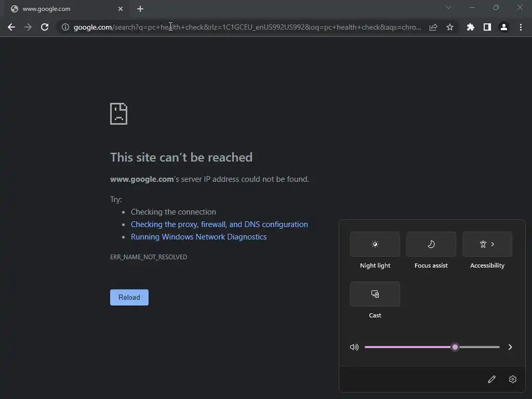Bookmark this tab with the star icon
This screenshot has width=532, height=399.
click(449, 27)
